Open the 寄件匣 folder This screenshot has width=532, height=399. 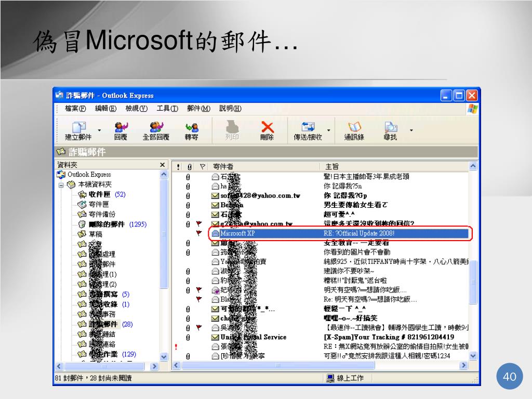(94, 204)
